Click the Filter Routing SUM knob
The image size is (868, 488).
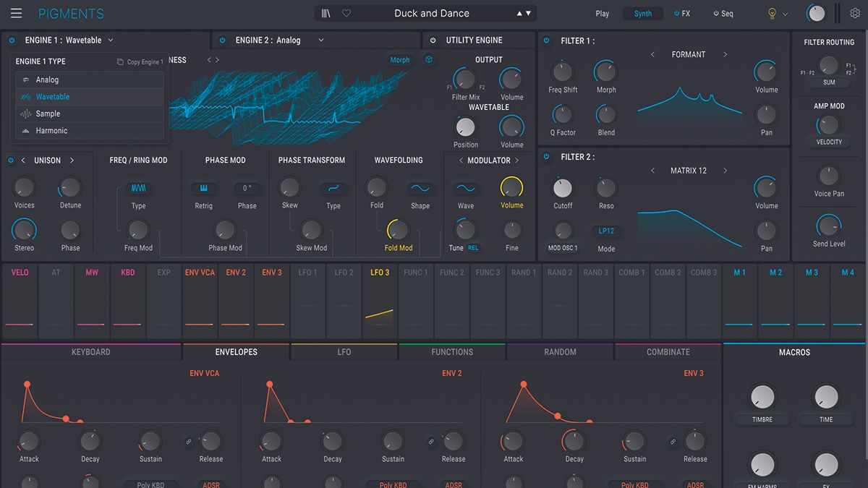pos(829,67)
